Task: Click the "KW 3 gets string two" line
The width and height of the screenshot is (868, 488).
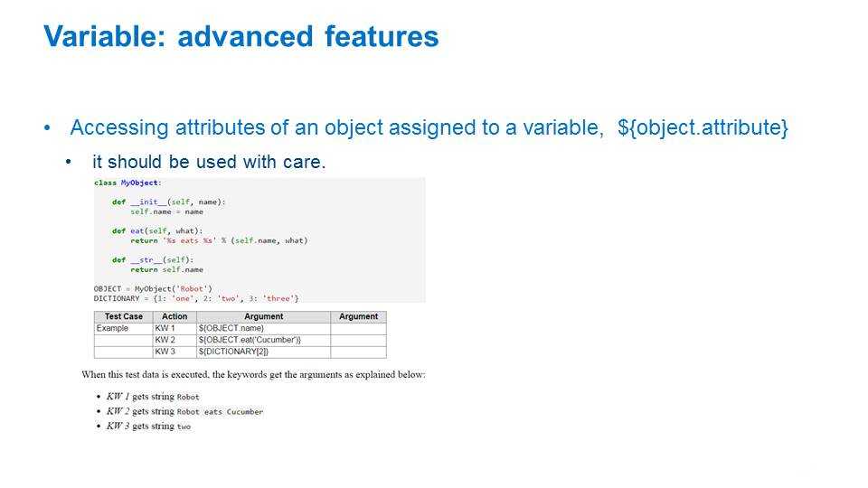Action: 148,426
